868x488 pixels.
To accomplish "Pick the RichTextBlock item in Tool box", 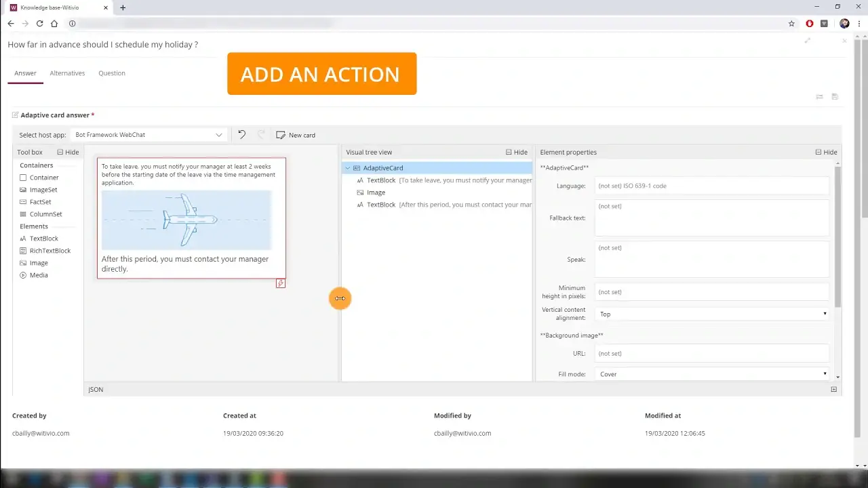I will point(45,251).
